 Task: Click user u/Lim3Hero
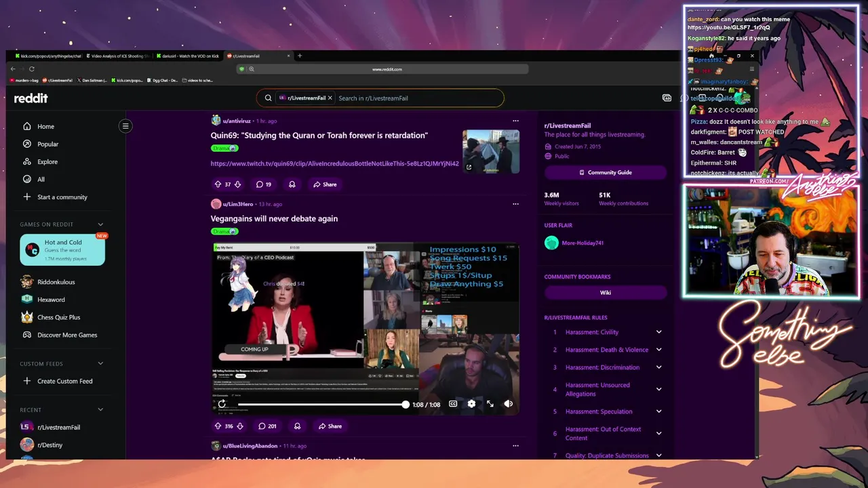(x=238, y=204)
